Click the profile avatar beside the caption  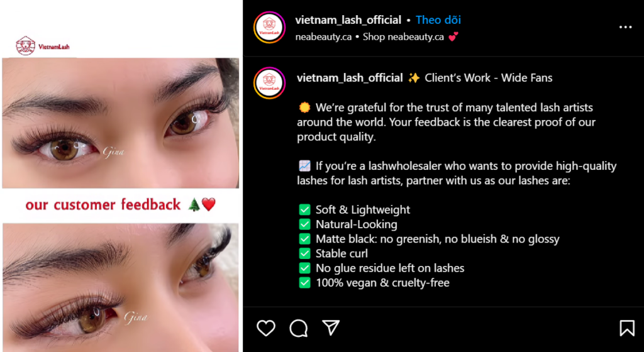(269, 83)
